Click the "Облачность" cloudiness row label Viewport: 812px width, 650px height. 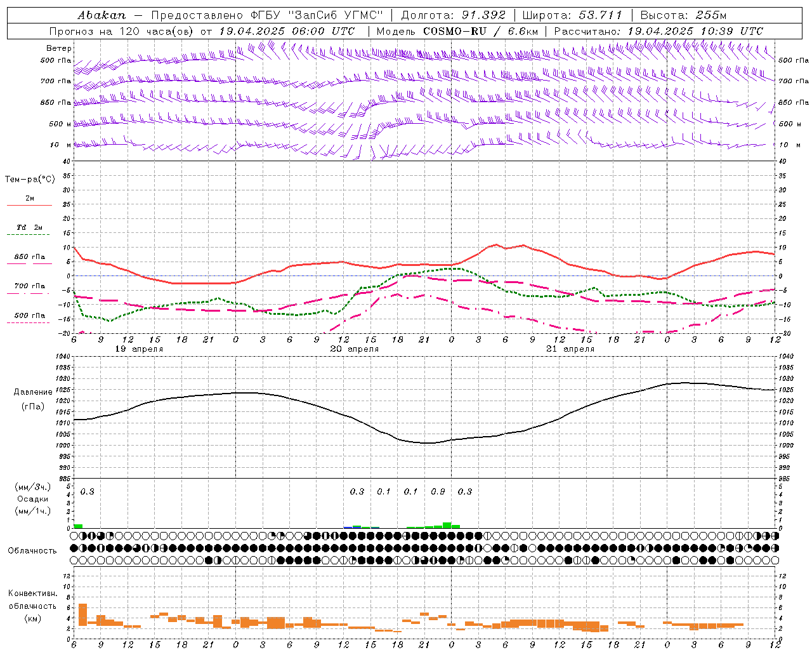(x=32, y=550)
